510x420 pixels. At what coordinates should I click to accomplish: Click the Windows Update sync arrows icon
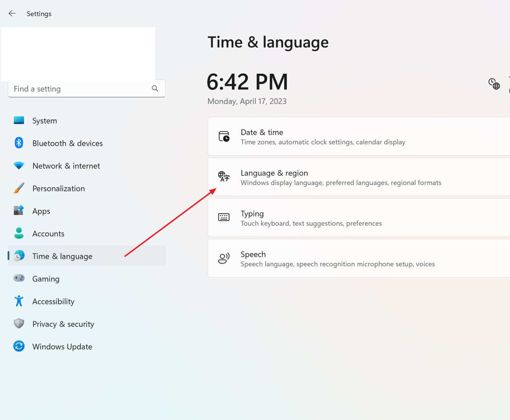[19, 346]
